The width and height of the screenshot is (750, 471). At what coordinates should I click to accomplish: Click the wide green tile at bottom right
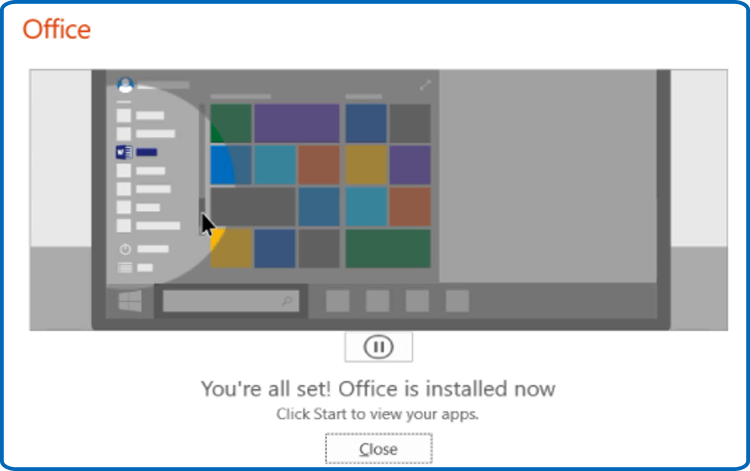tap(388, 248)
